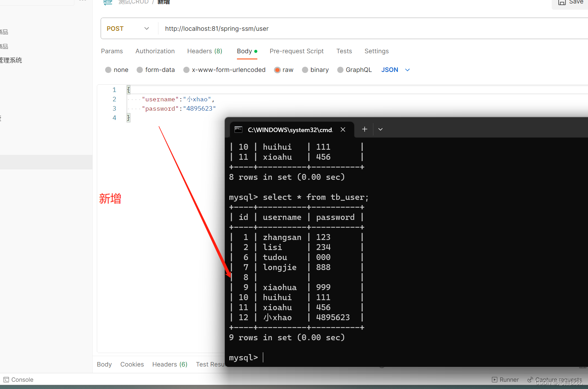Click the cmd terminal tab icon
This screenshot has height=389, width=588.
pyautogui.click(x=238, y=130)
